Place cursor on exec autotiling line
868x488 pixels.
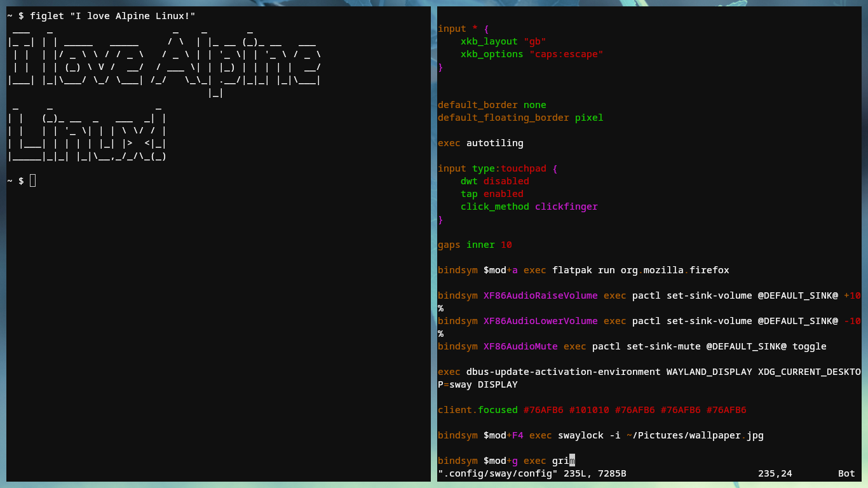click(480, 143)
